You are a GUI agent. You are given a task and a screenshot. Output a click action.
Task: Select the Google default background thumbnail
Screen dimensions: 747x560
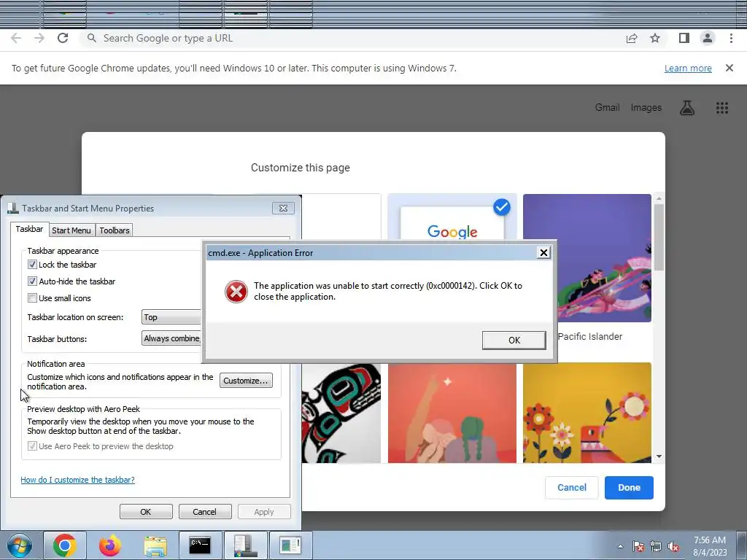452,218
